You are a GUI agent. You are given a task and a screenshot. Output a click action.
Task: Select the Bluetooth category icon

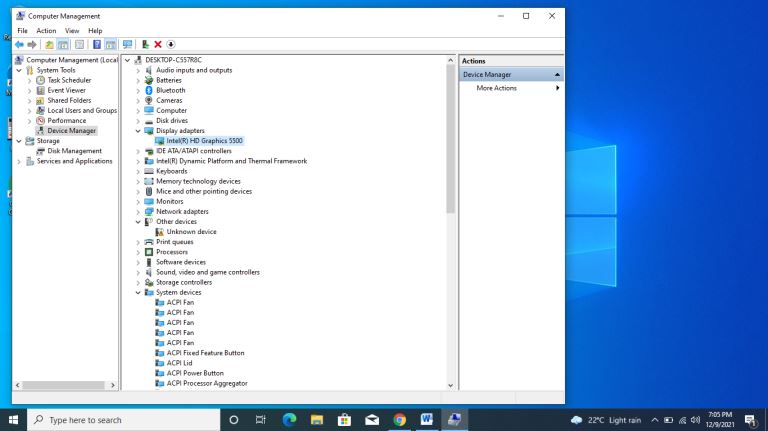click(x=149, y=90)
